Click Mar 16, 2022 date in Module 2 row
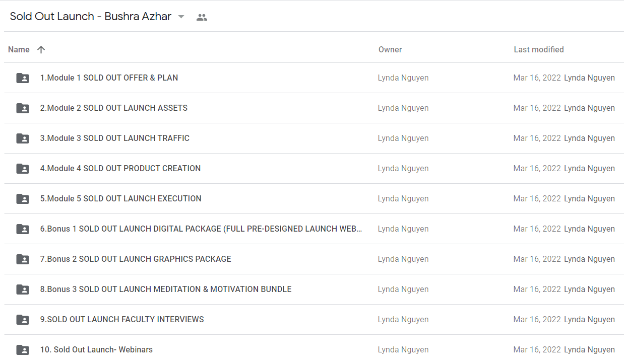624x364 pixels. point(537,108)
